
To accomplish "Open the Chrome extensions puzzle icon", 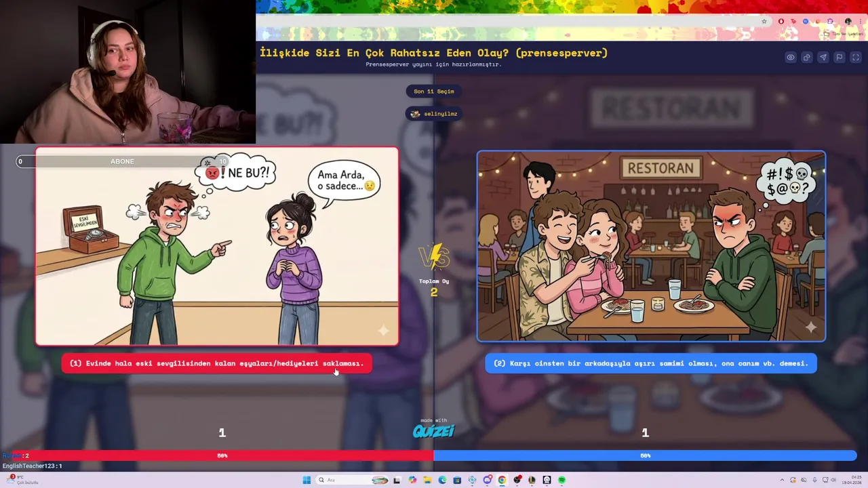I will coord(830,22).
